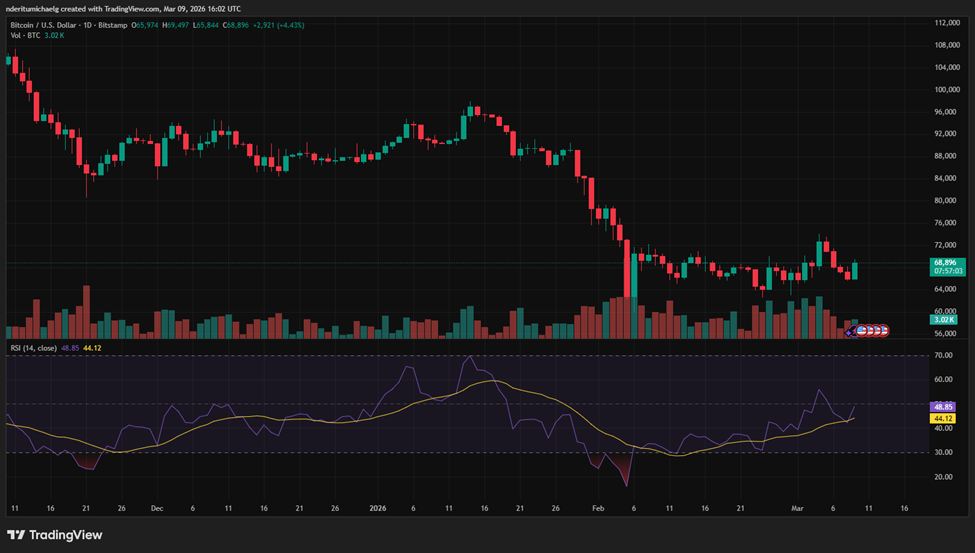Click the green current price label 68,896
This screenshot has height=553, width=975.
pyautogui.click(x=946, y=262)
